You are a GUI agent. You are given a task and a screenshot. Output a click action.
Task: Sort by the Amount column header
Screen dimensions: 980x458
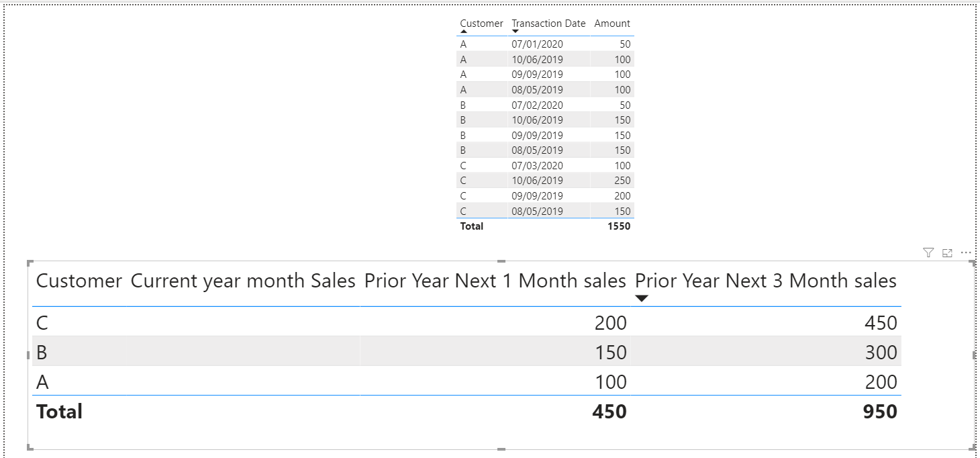point(612,24)
